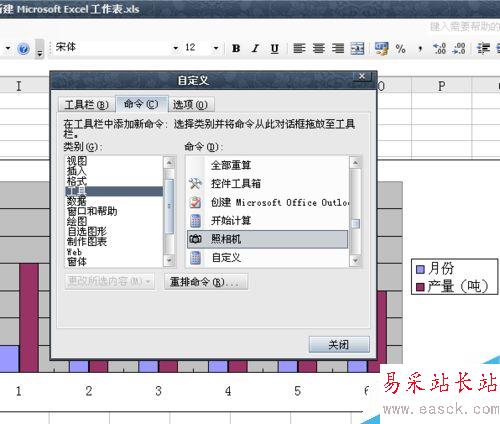This screenshot has height=424, width=500.
Task: Select the 全部重算 command
Action: point(267,165)
